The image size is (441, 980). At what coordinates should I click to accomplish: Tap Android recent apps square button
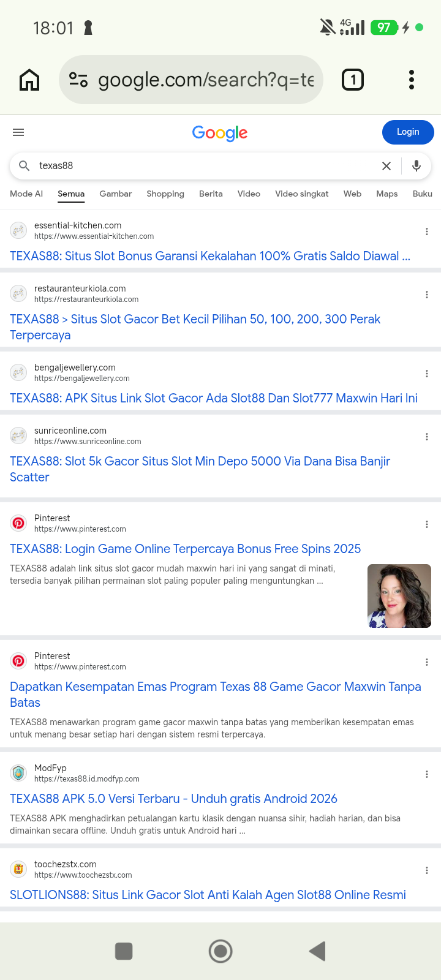coord(124,951)
